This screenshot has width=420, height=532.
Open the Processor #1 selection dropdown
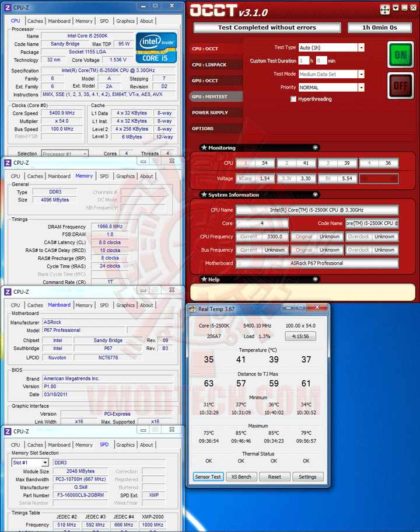pos(85,154)
